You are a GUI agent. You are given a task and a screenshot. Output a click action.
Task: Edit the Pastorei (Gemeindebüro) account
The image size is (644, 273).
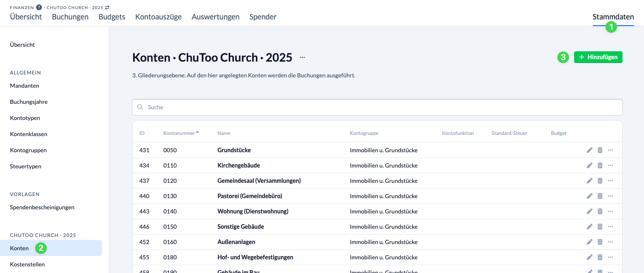click(x=589, y=196)
